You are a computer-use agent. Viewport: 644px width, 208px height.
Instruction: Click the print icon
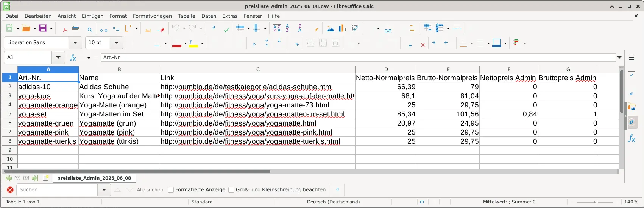tap(76, 29)
